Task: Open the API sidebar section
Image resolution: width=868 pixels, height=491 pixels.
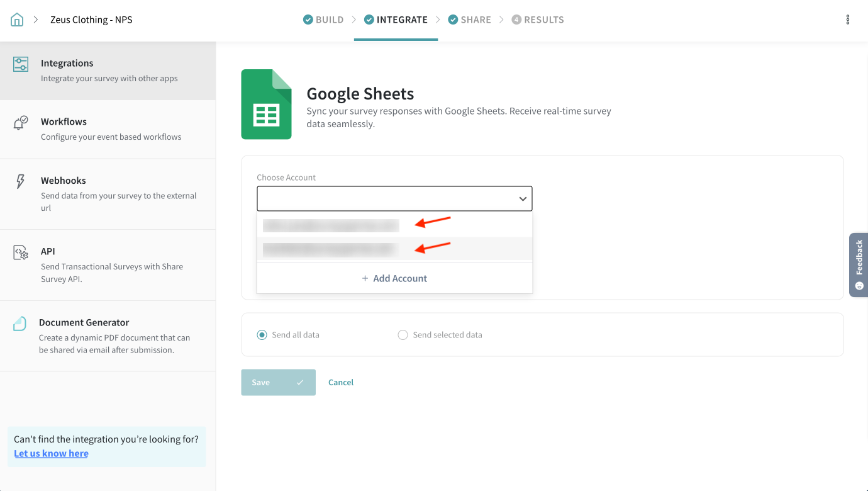Action: pos(108,265)
